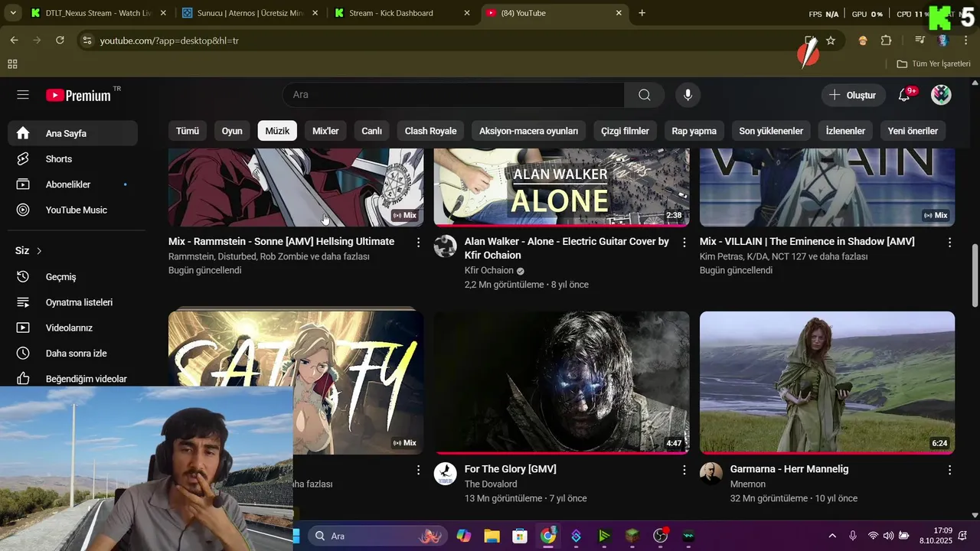Open the YouTube hamburger guide menu
Screen dimensions: 980x551
pos(23,95)
